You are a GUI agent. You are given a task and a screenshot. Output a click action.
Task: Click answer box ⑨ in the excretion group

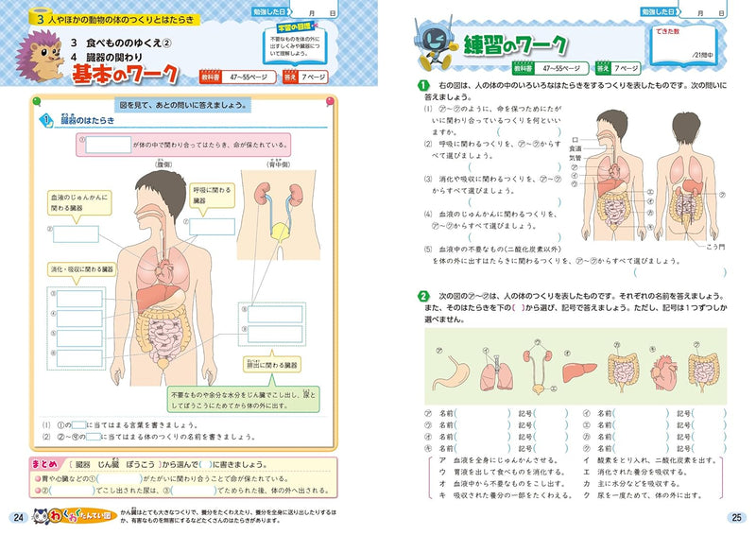(275, 334)
